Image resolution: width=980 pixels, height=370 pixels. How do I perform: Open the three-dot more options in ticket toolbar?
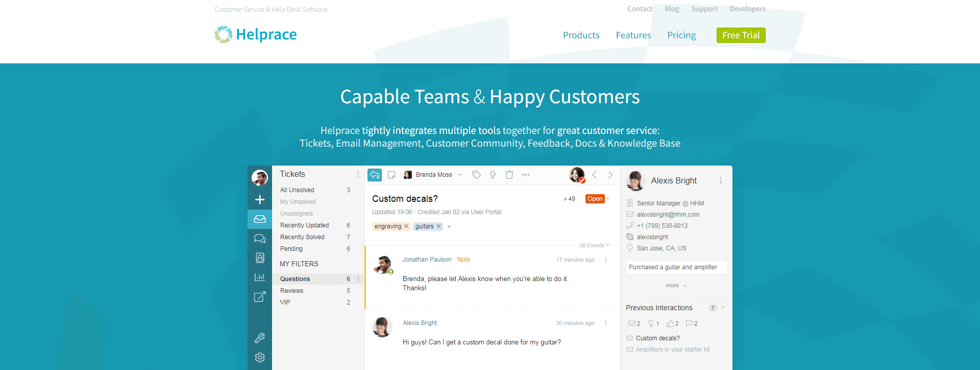(526, 175)
